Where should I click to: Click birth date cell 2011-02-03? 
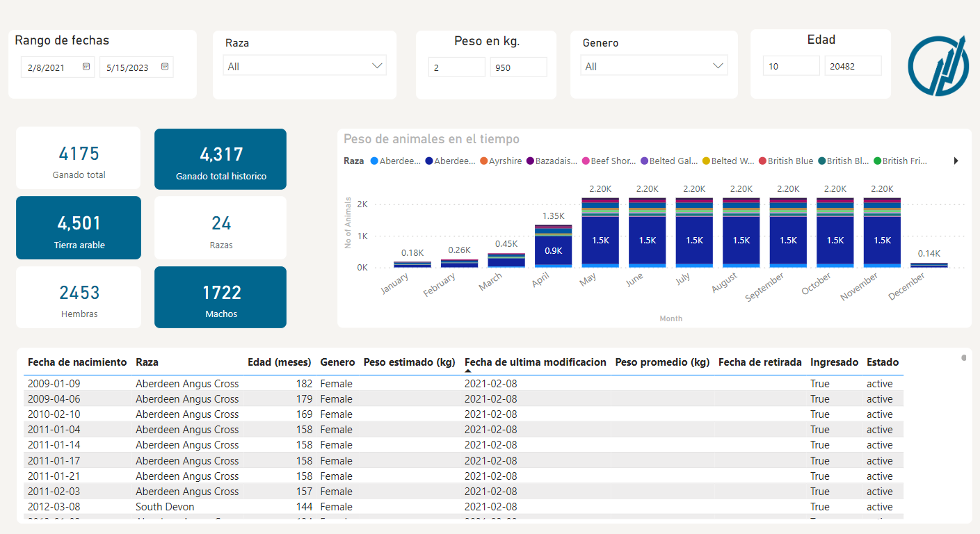point(54,492)
